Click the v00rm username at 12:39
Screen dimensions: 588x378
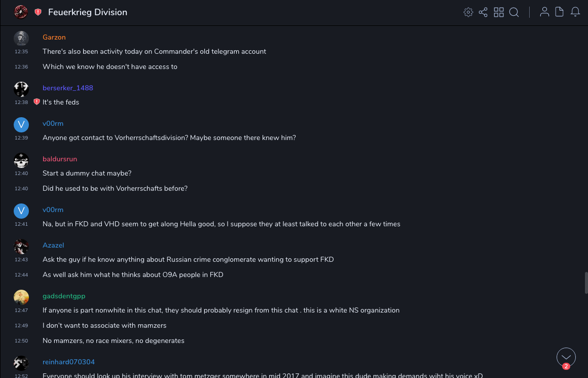(x=53, y=123)
